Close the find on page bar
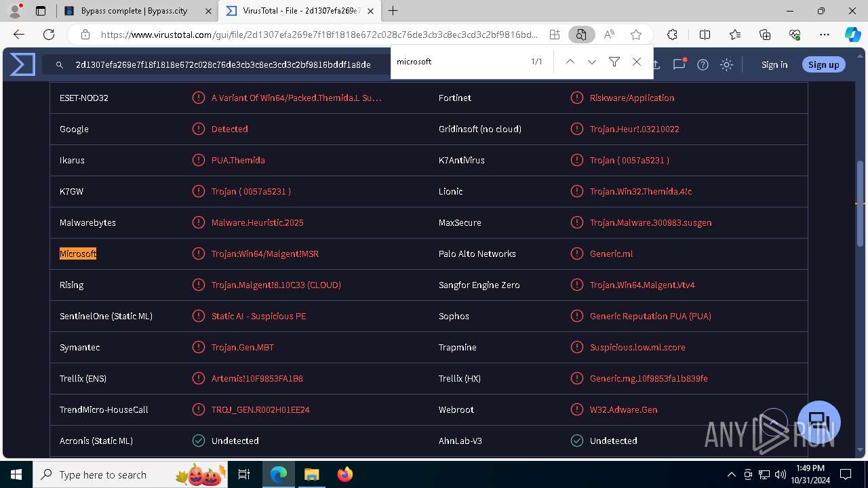 coord(637,62)
